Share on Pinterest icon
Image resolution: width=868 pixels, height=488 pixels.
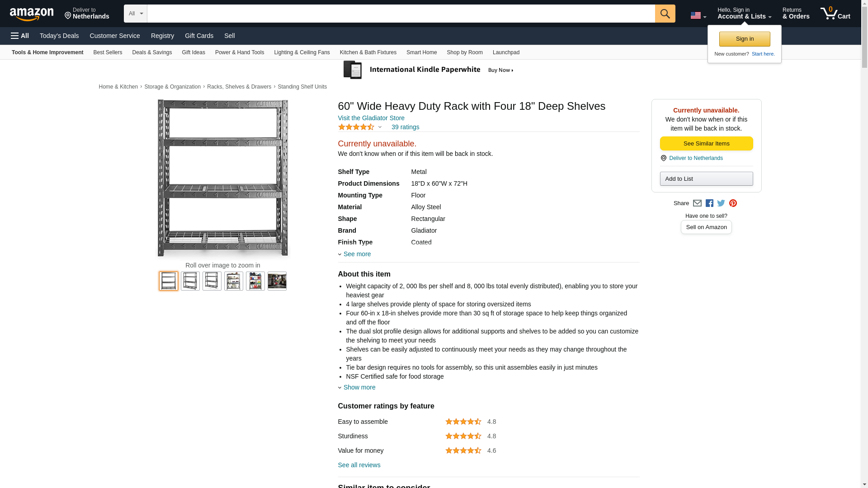(x=733, y=203)
